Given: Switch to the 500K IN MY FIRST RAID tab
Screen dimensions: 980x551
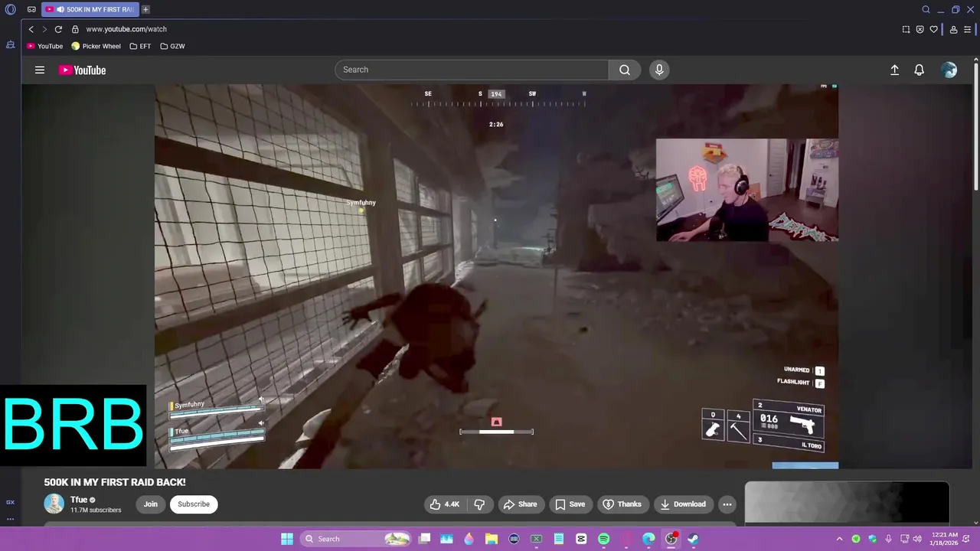Looking at the screenshot, I should [x=90, y=9].
